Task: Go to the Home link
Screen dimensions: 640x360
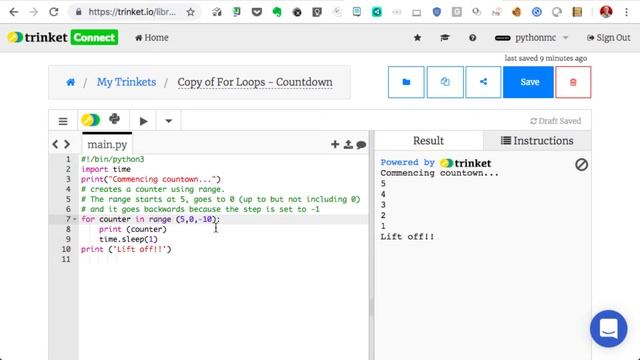Action: [x=152, y=38]
